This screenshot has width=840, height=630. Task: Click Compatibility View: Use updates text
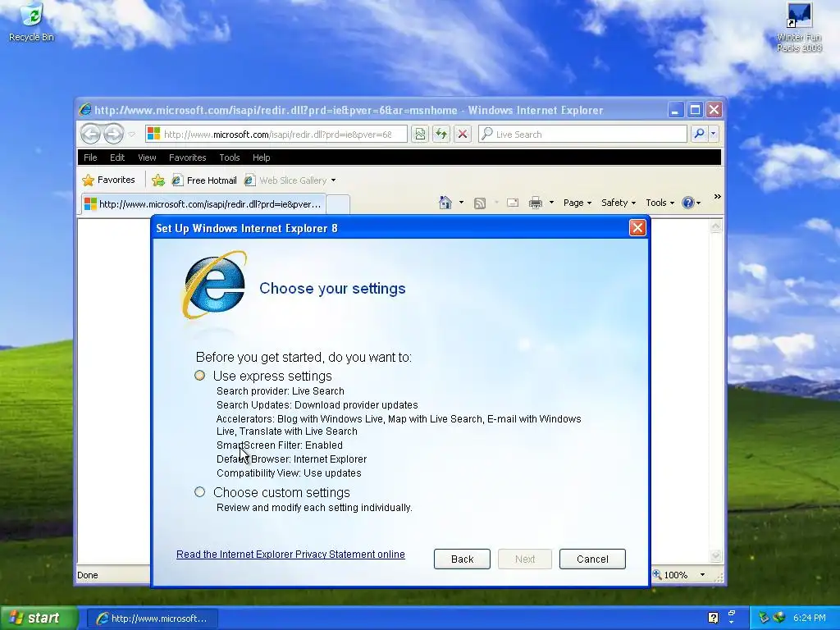[289, 472]
